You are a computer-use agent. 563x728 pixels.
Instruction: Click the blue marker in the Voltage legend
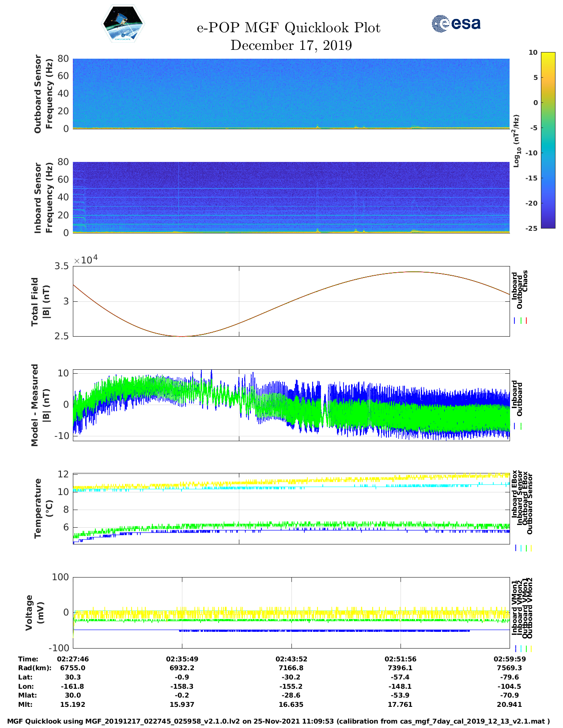pyautogui.click(x=515, y=649)
